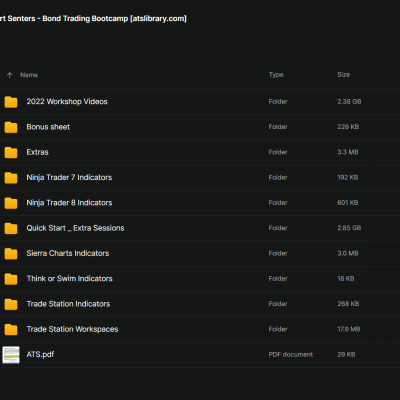
Task: Click the Sierra Charts Indicators folder icon
Action: [11, 254]
